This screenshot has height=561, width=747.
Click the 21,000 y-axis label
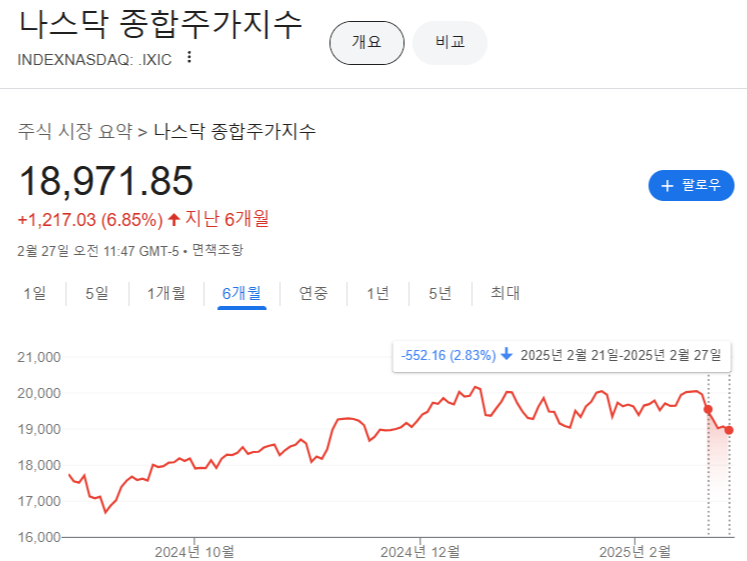pos(39,357)
